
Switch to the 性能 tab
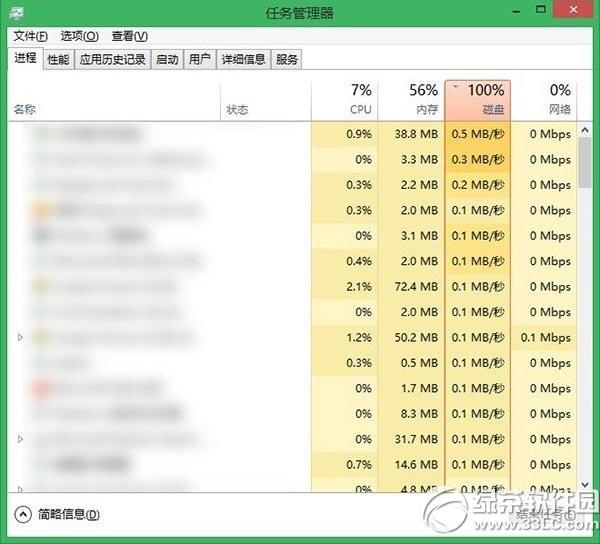tap(58, 59)
